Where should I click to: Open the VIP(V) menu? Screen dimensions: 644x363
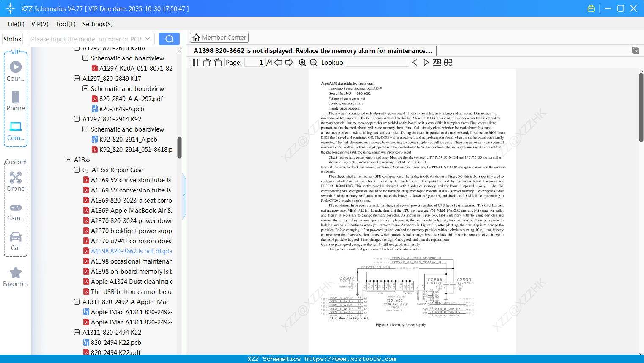click(x=40, y=24)
